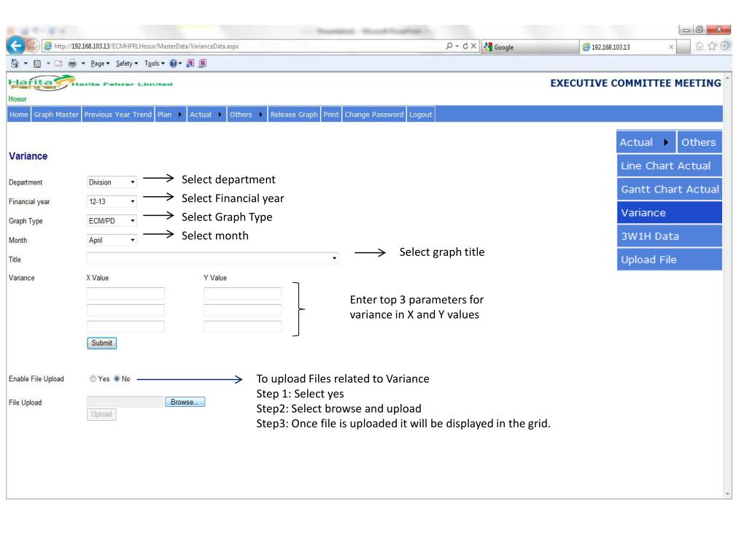Open the Previous Year Trend menu item
Image resolution: width=747 pixels, height=560 pixels.
click(117, 114)
